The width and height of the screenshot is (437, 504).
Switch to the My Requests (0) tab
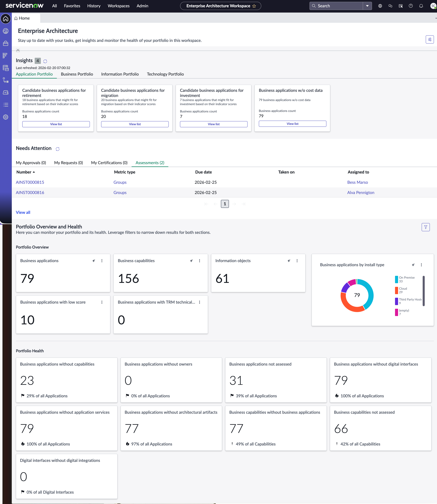[x=68, y=163]
